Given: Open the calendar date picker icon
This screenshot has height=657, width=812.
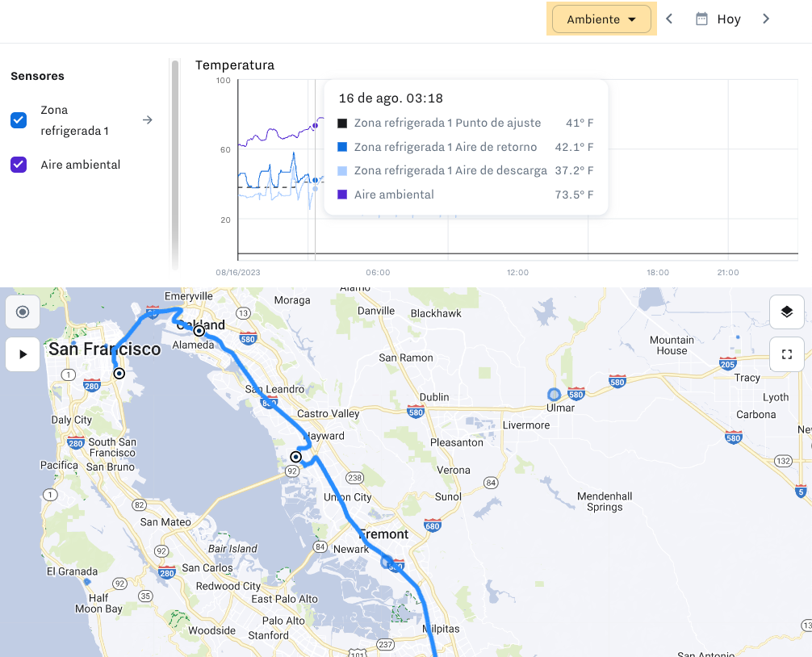Looking at the screenshot, I should point(701,19).
